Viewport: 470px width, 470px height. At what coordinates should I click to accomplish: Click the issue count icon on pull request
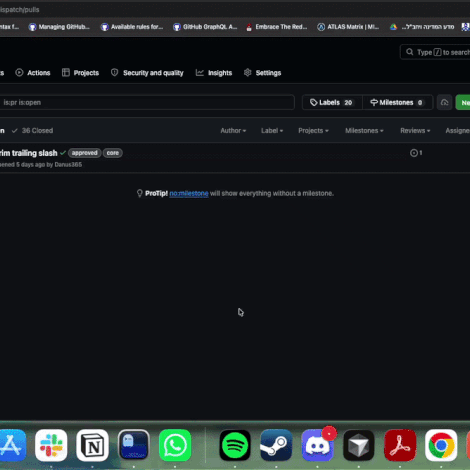click(x=416, y=153)
